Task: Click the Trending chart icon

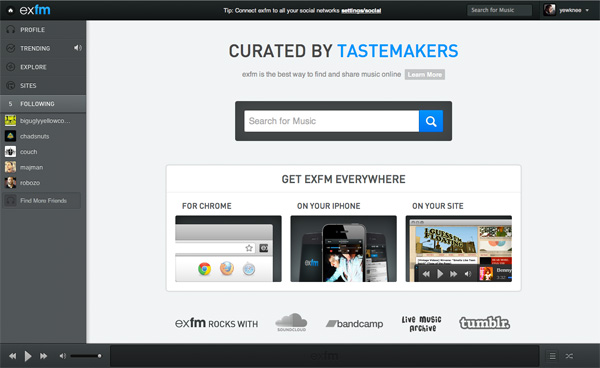Action: point(11,48)
